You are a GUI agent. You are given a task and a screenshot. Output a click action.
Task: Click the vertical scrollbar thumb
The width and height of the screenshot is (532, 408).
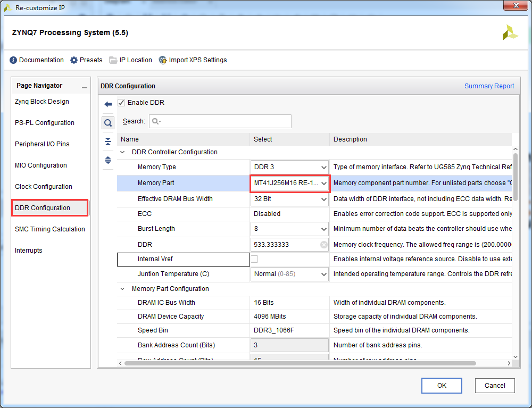515,177
